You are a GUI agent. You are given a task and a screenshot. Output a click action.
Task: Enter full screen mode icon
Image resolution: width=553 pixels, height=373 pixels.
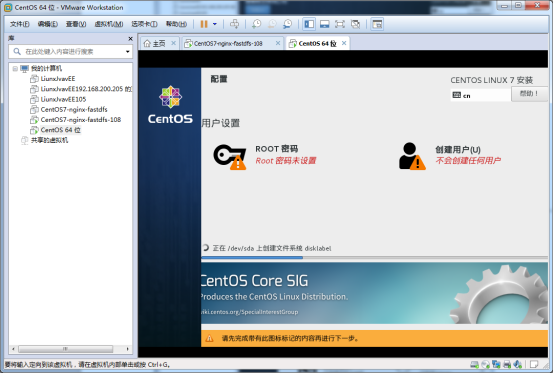pyautogui.click(x=340, y=24)
